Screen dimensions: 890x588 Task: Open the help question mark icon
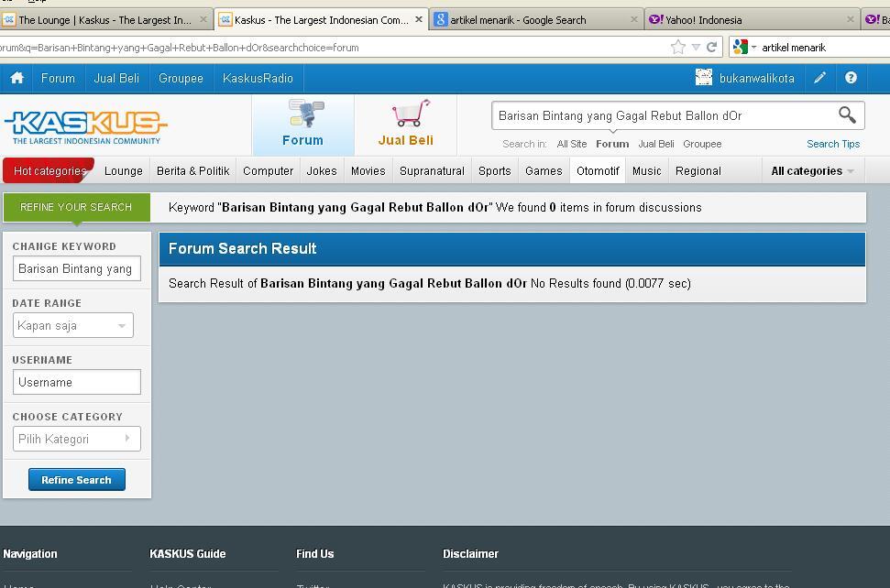851,78
